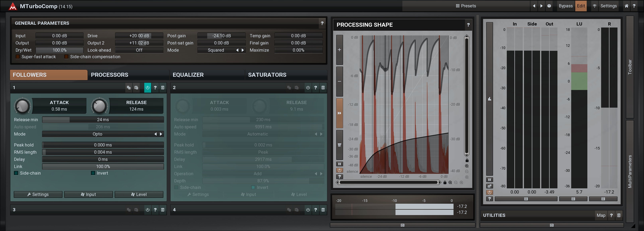This screenshot has width=644, height=231.
Task: Adjust the Release min slider
Action: pyautogui.click(x=103, y=120)
